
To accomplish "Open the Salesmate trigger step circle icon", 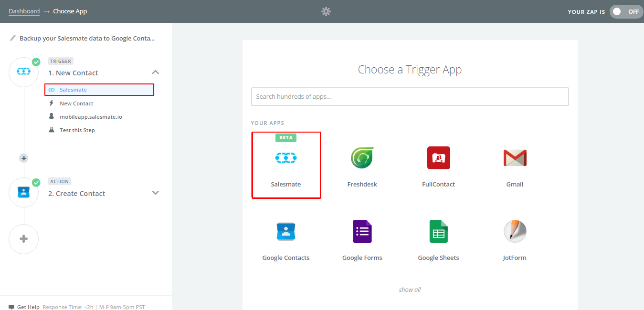I will pos(23,72).
